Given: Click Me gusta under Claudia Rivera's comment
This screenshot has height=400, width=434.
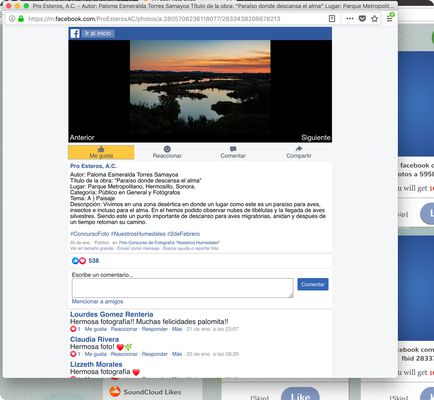Looking at the screenshot, I should [96, 354].
